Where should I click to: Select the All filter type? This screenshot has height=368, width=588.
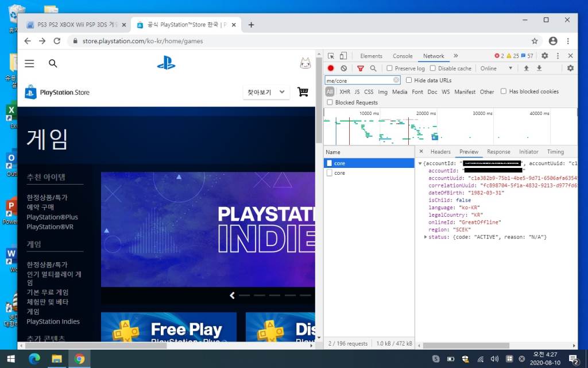[330, 91]
